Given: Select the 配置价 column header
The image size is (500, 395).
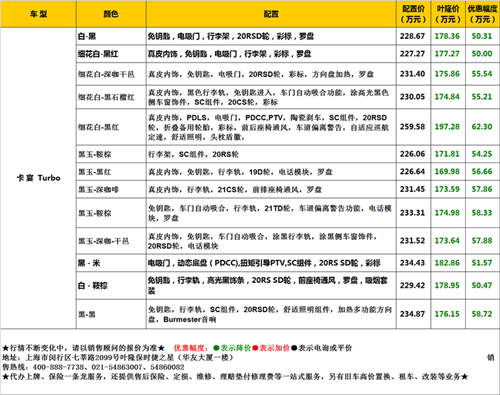Looking at the screenshot, I should [x=413, y=14].
